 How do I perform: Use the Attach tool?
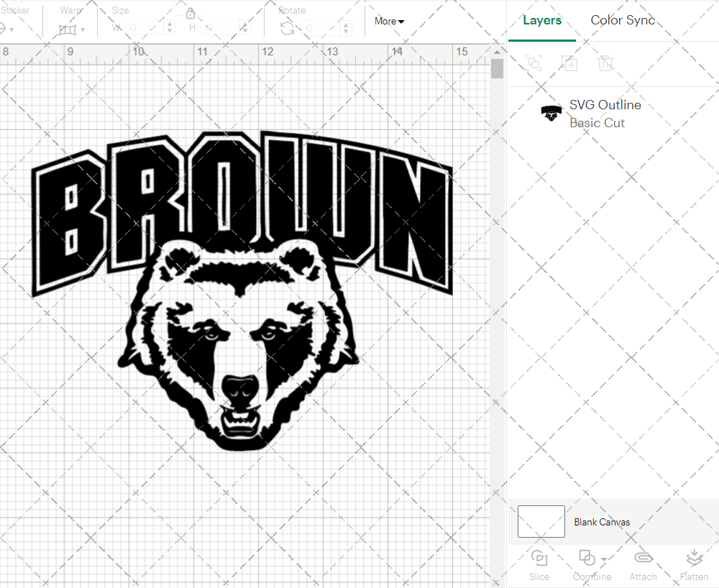[x=643, y=565]
